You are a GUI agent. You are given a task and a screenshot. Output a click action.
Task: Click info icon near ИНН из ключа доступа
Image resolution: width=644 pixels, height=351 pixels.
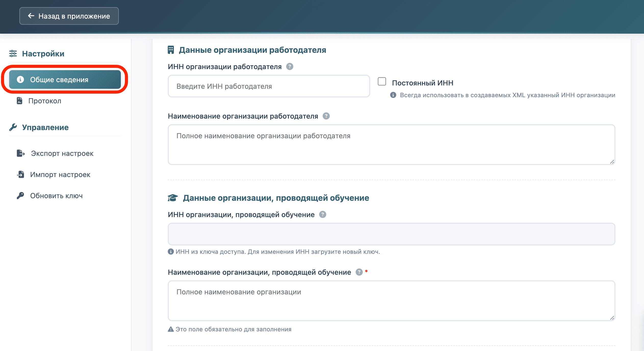coord(171,252)
